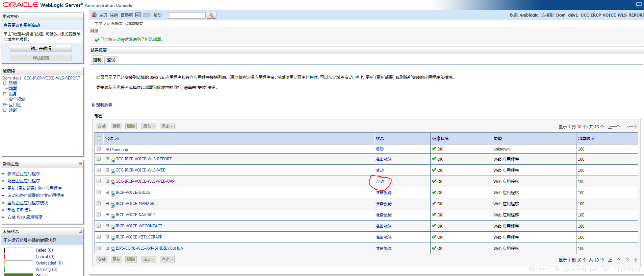Screen dimensions: 644x276
Task: Click the top 下一个 pagination link
Action: coord(631,127)
